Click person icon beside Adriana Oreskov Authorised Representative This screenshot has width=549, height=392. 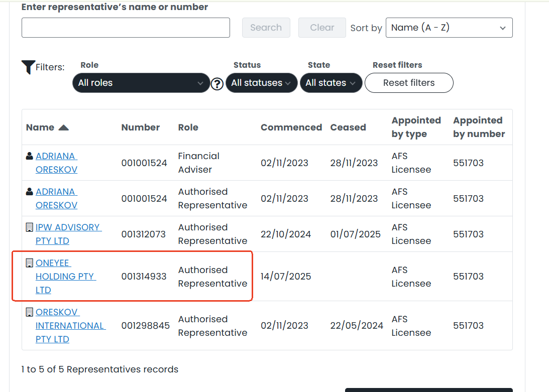30,192
